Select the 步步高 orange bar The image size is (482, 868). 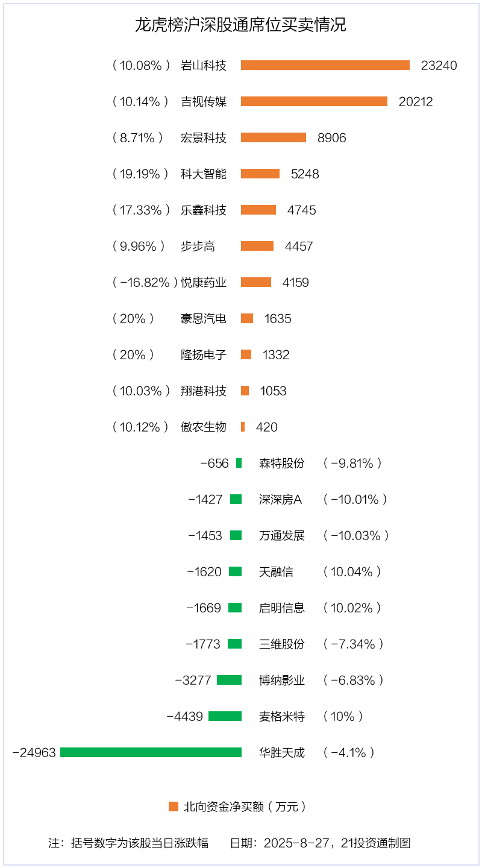pyautogui.click(x=257, y=246)
